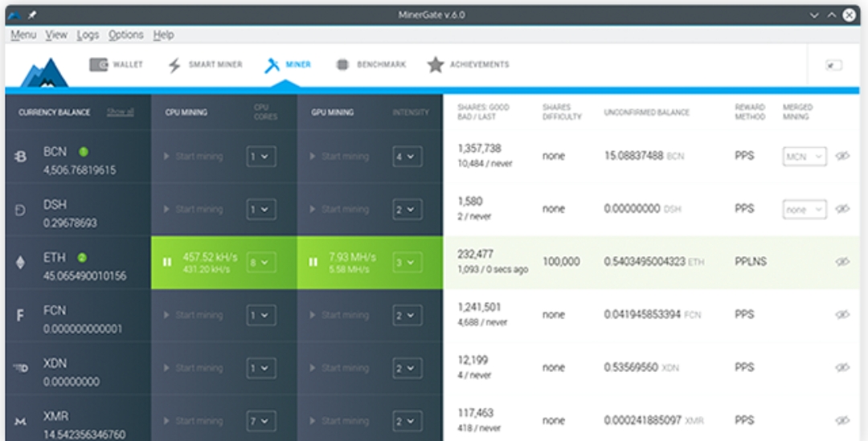Click the app icon in title bar
Image resolution: width=868 pixels, height=441 pixels.
point(14,15)
